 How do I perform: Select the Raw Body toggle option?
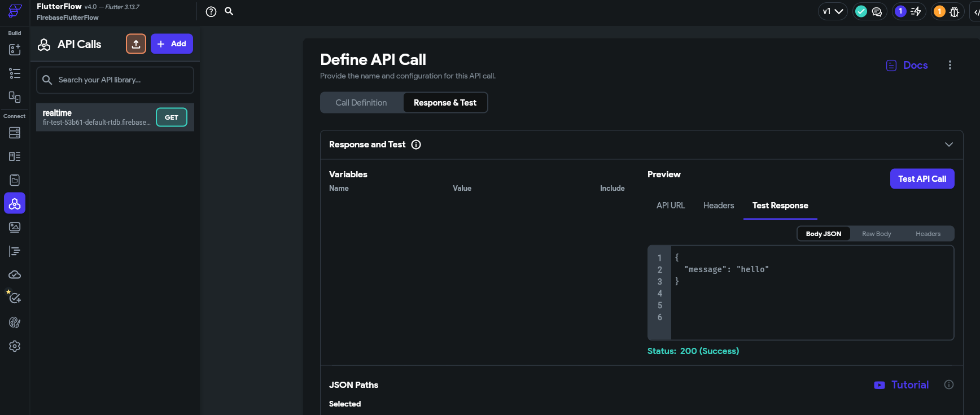tap(877, 234)
